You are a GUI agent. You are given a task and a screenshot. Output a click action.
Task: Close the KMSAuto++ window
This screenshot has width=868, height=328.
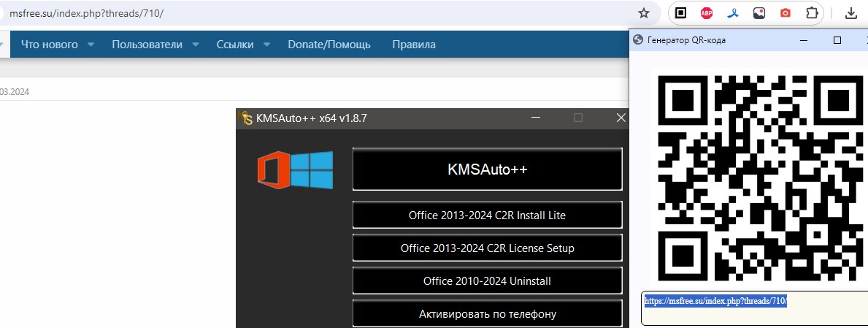click(x=621, y=118)
